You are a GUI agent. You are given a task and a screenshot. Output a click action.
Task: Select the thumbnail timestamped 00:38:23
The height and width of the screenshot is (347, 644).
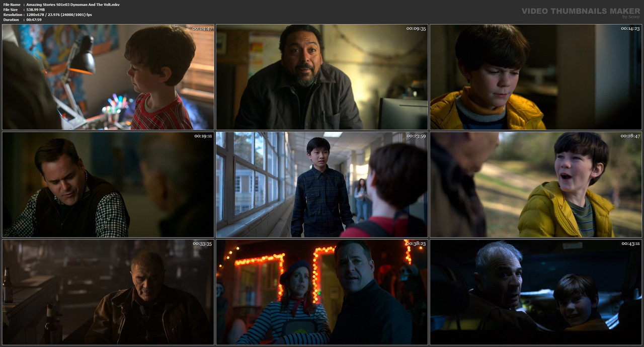click(x=322, y=292)
